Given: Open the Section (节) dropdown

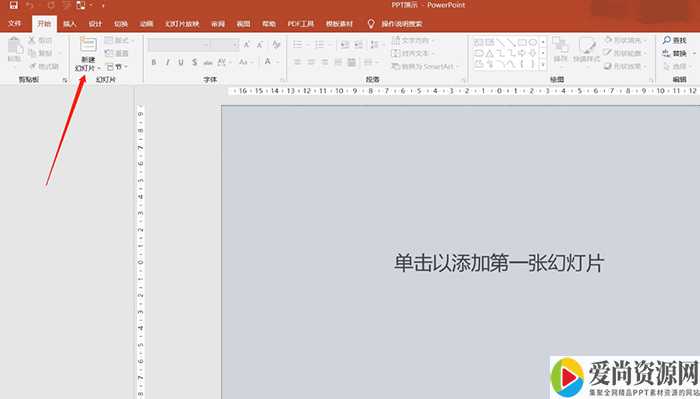Looking at the screenshot, I should pyautogui.click(x=117, y=67).
